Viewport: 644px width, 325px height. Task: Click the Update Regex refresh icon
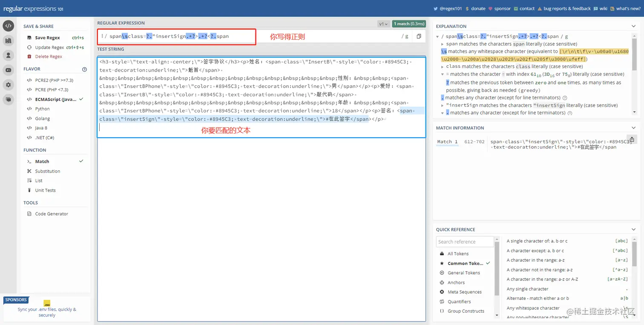(x=29, y=47)
